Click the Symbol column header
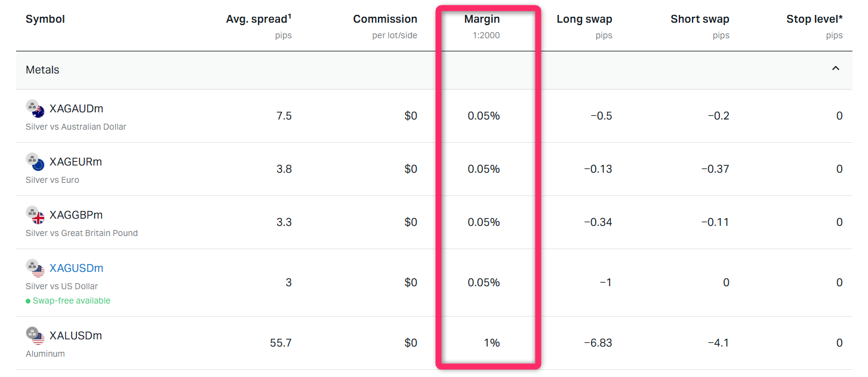868x377 pixels. tap(45, 19)
